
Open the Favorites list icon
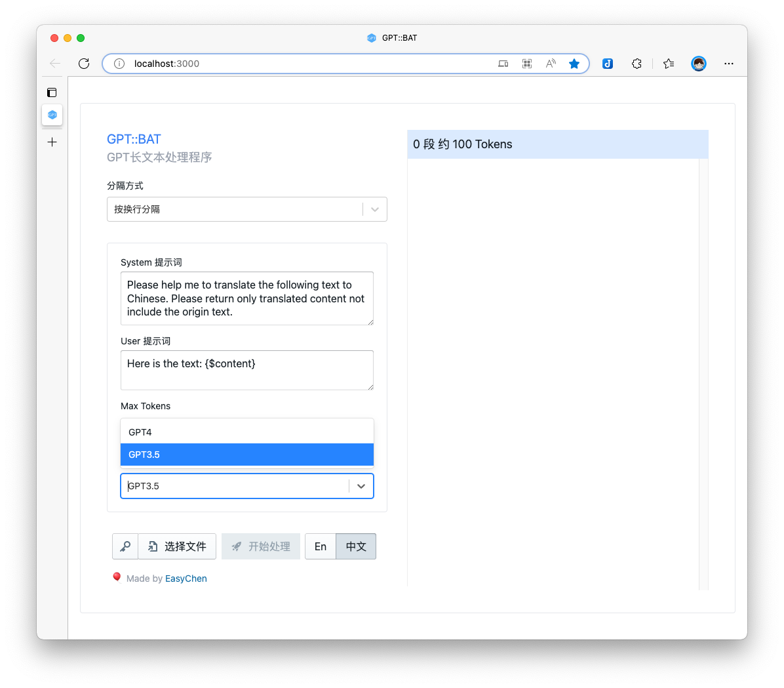point(669,64)
